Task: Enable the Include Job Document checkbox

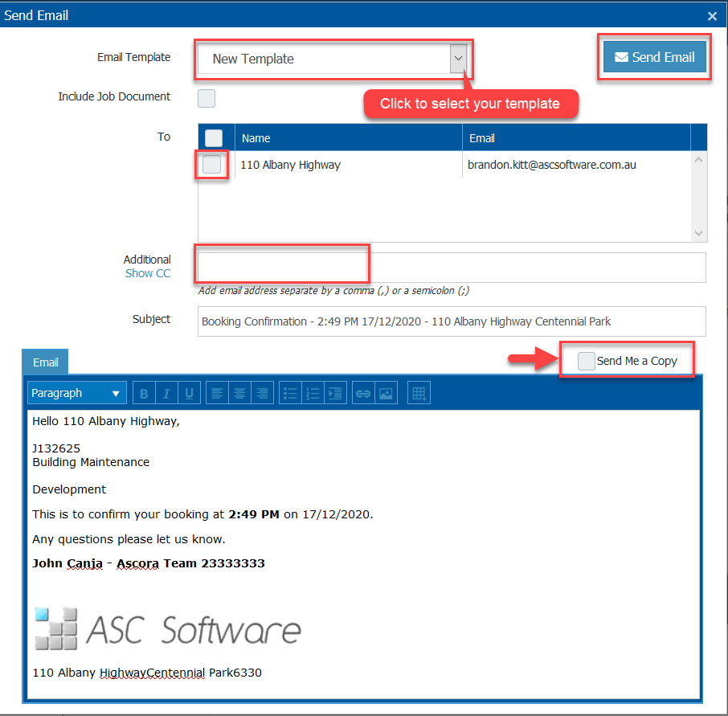Action: (207, 98)
